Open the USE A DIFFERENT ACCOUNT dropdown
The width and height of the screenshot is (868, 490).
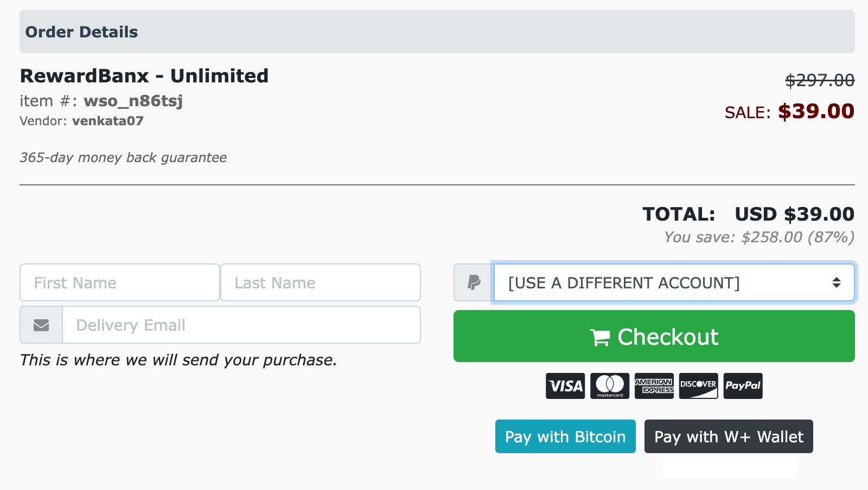pyautogui.click(x=673, y=282)
